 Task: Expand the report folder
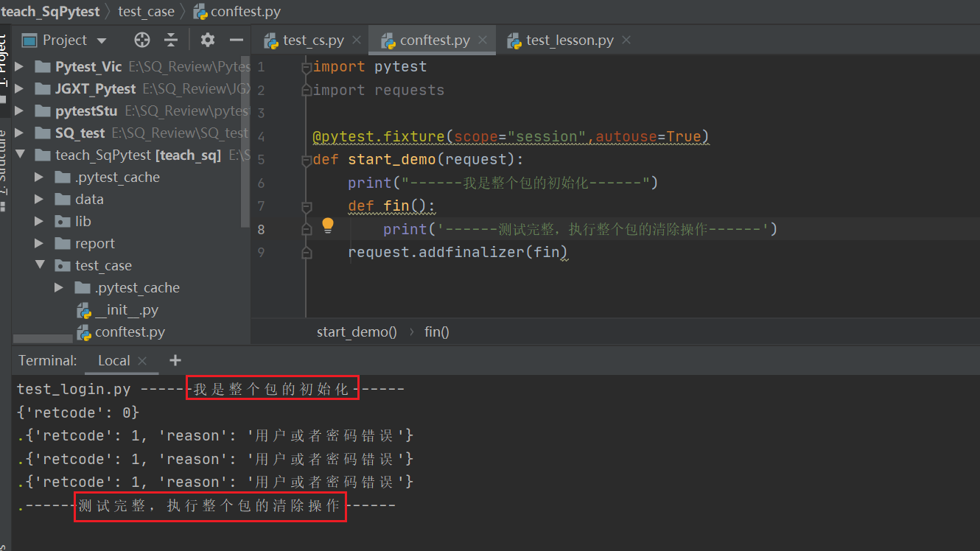(x=39, y=244)
